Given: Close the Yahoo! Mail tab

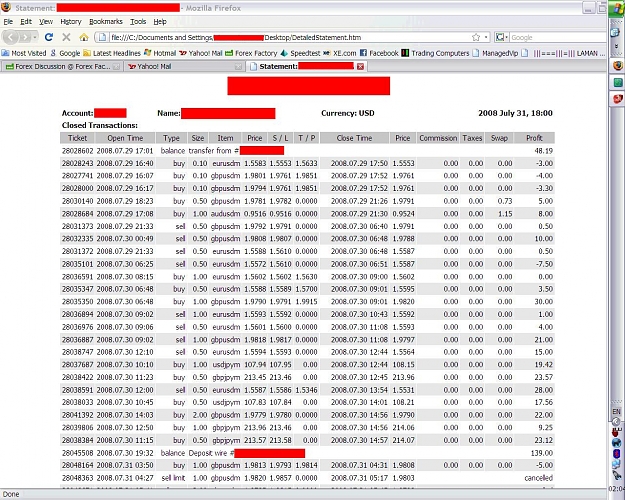Looking at the screenshot, I should [238, 67].
